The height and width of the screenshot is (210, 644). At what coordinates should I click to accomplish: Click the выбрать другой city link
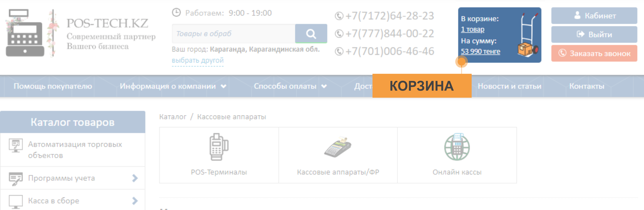tap(198, 60)
